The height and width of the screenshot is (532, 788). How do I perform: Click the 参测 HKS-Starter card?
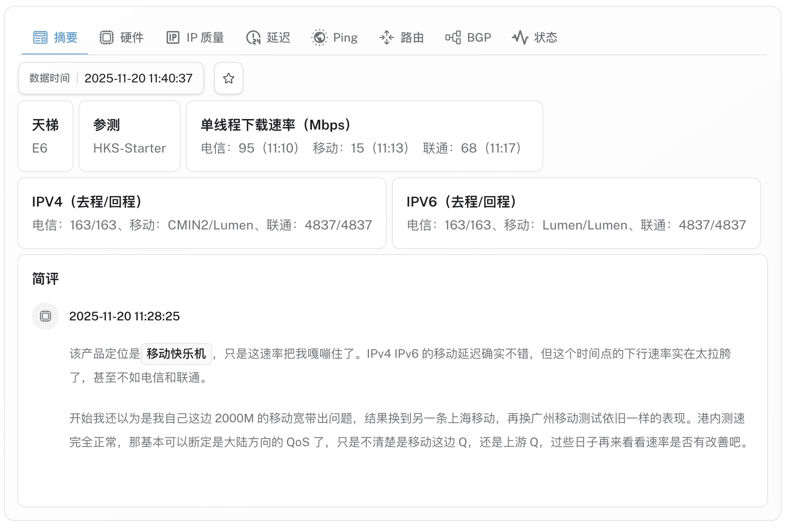pyautogui.click(x=130, y=136)
